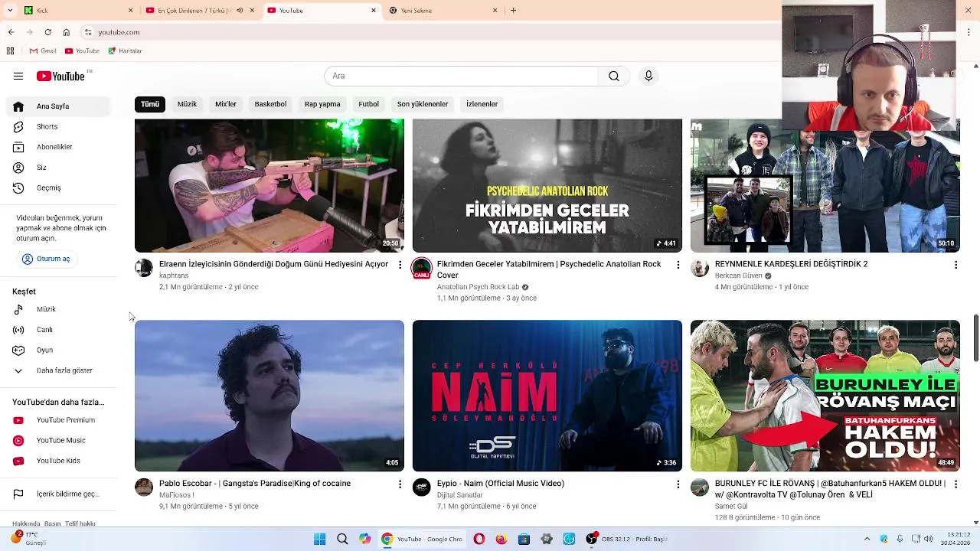Select the Futbol filter chip
Viewport: 980px width, 551px height.
point(368,104)
